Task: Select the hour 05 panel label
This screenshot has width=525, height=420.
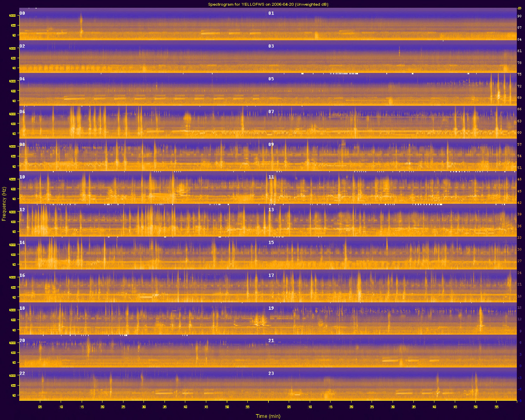Action: pos(271,79)
